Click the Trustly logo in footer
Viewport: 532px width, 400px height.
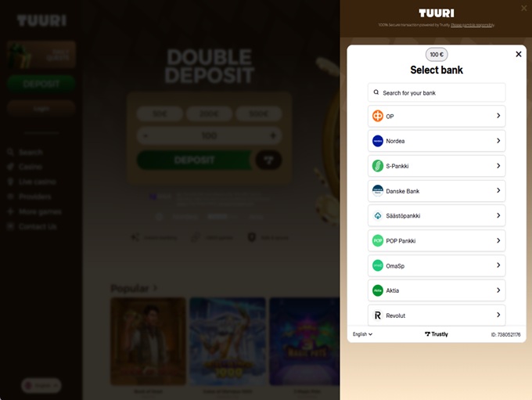tap(437, 334)
